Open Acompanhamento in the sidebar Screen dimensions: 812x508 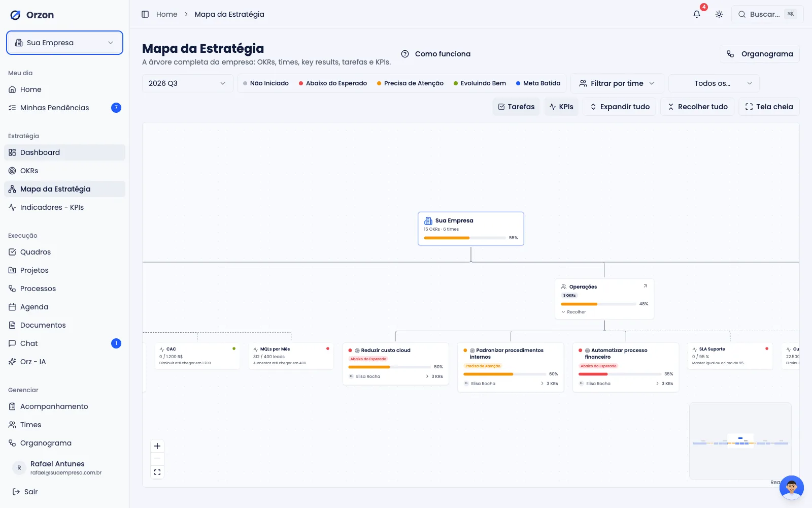(64, 406)
